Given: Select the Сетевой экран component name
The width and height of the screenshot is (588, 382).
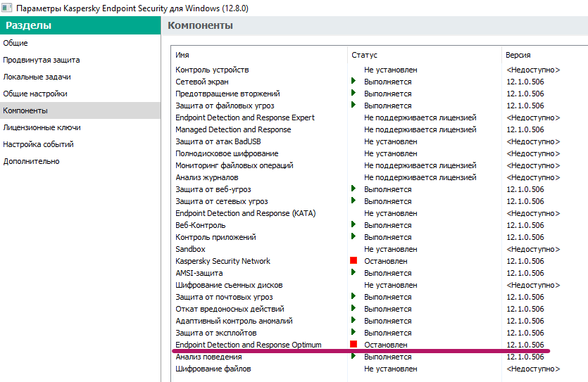Looking at the screenshot, I should point(201,82).
